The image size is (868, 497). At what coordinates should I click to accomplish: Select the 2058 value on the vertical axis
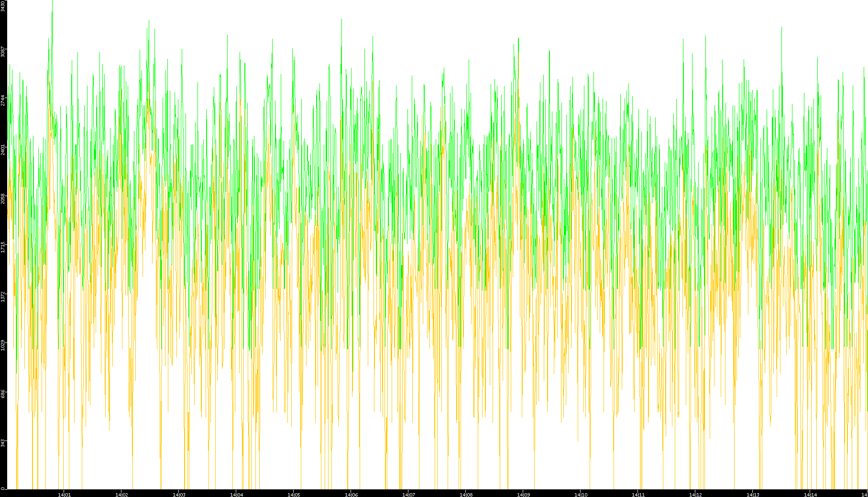tap(3, 198)
